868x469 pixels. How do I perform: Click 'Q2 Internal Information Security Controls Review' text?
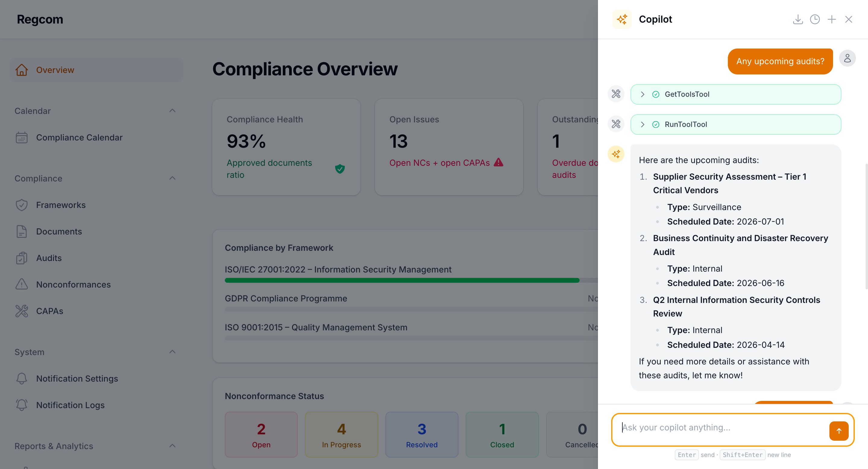click(x=736, y=307)
